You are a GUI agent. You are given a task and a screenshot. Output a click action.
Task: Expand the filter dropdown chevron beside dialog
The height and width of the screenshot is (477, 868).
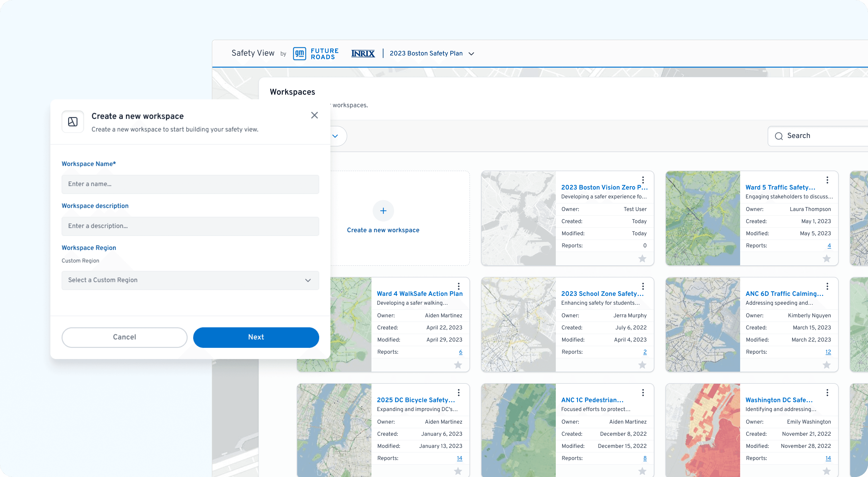tap(335, 136)
